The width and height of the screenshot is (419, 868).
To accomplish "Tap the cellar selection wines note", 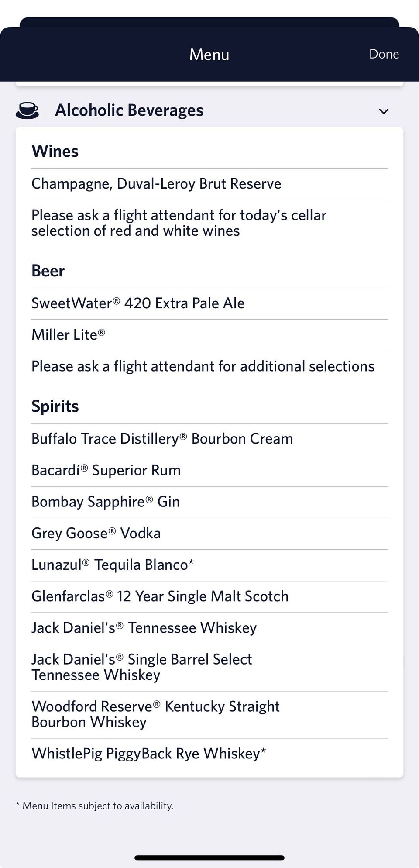I will [179, 223].
